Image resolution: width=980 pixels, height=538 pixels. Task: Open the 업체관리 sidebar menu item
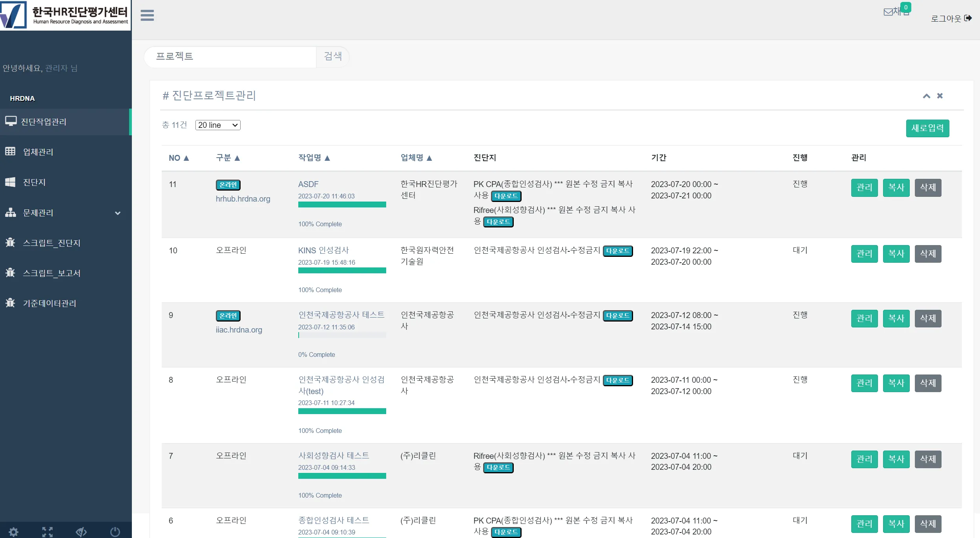pos(38,152)
